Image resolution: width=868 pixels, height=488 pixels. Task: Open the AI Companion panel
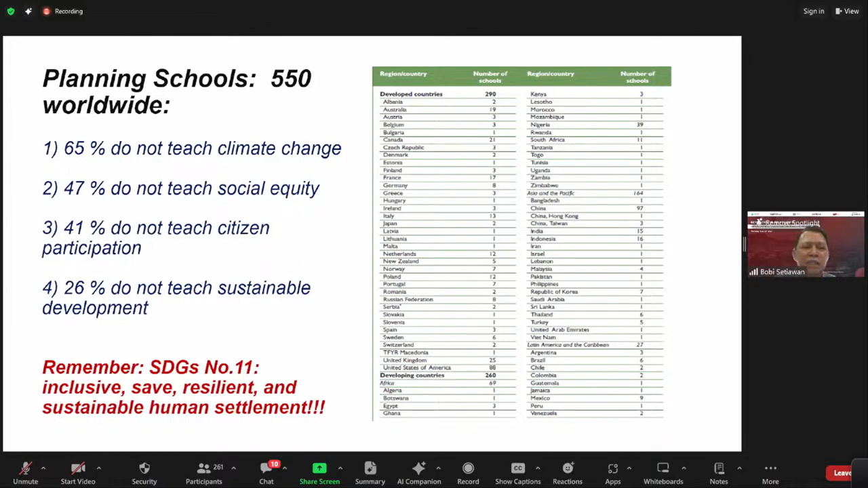[419, 473]
